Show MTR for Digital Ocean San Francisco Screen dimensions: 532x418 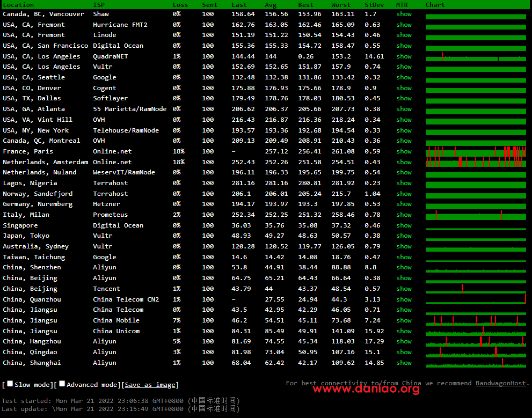404,46
